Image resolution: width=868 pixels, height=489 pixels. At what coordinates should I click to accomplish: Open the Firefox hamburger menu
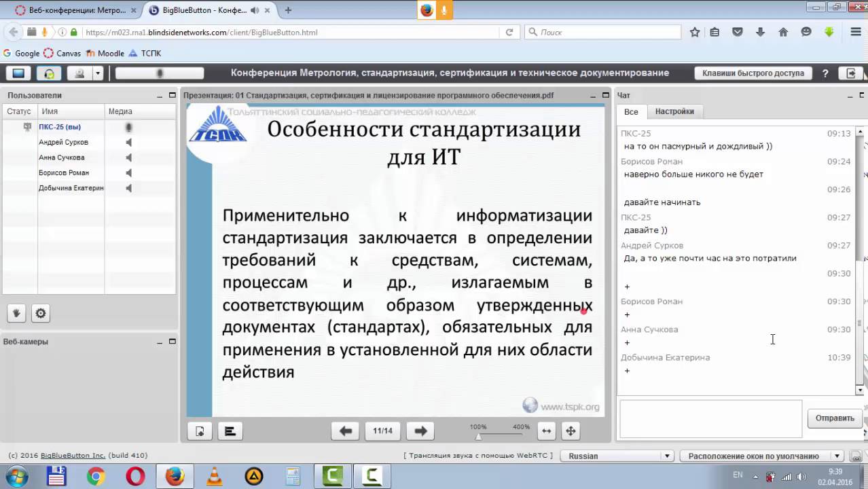tap(855, 32)
